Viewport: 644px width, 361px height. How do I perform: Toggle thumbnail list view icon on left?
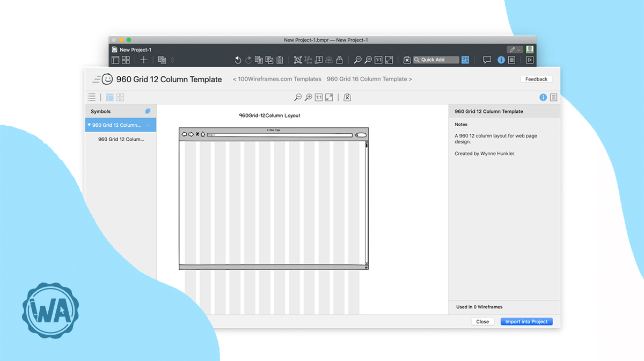click(109, 97)
